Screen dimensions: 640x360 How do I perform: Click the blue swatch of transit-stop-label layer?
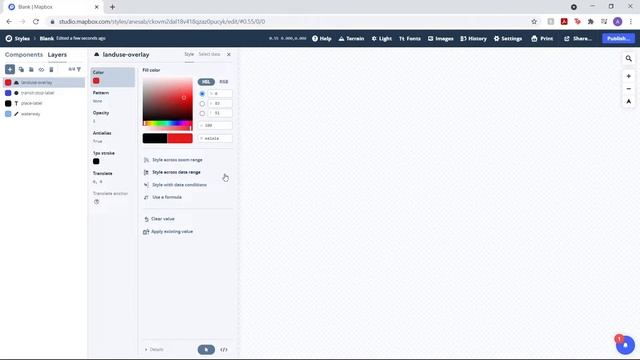point(8,93)
